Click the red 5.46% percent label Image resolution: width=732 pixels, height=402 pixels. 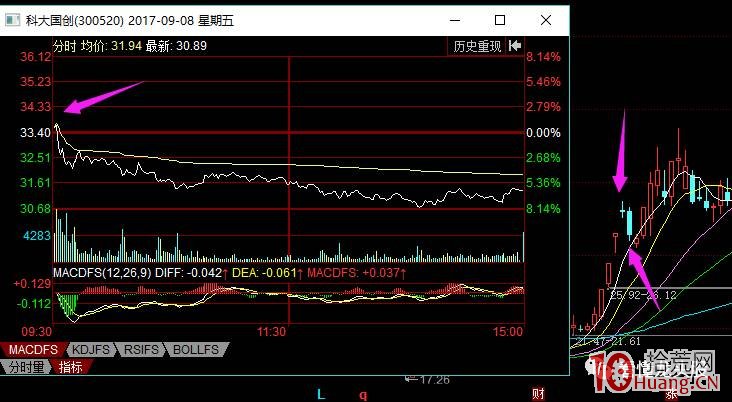coord(543,82)
